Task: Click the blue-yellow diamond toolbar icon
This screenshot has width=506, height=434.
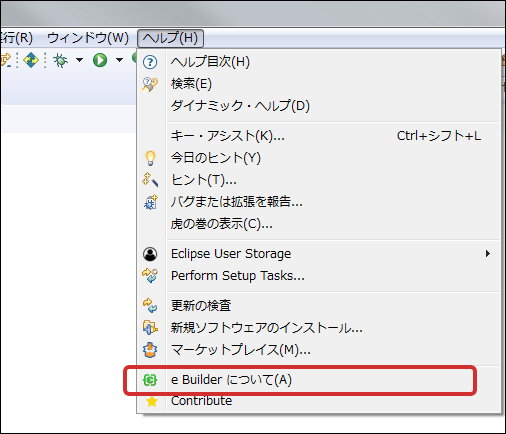Action: [31, 60]
